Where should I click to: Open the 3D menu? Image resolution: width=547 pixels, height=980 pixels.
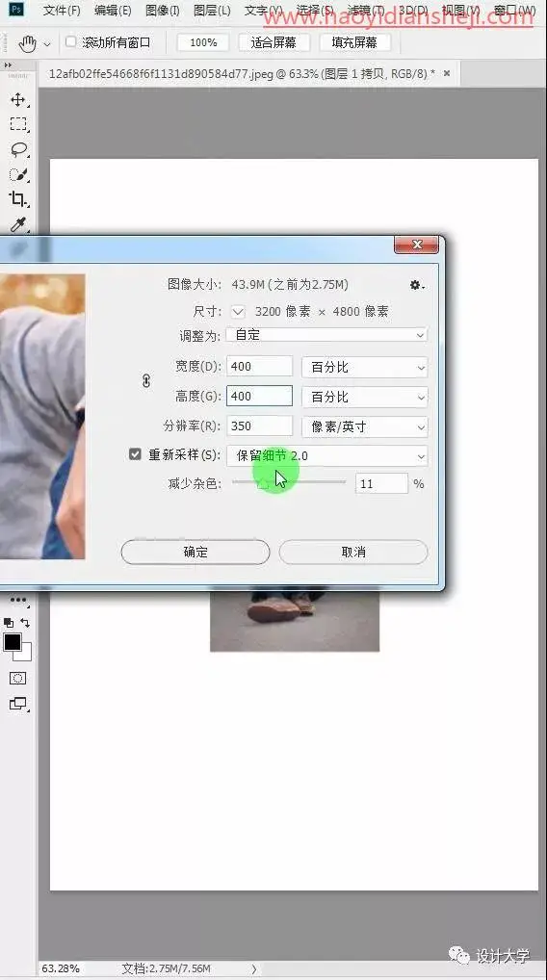413,11
